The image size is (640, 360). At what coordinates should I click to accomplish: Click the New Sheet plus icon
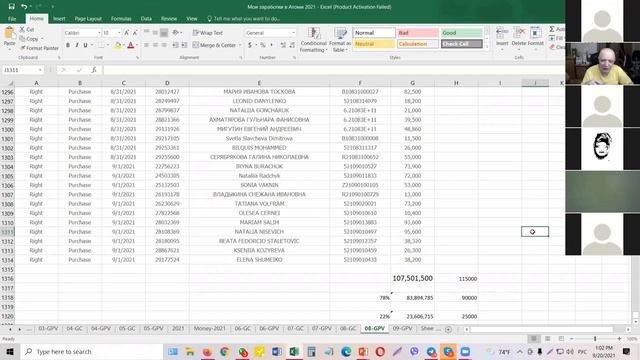click(448, 329)
